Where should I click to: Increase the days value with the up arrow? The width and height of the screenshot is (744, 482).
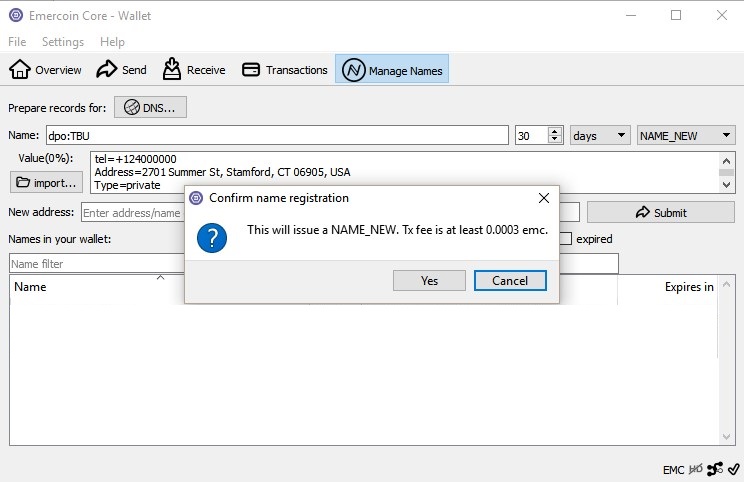pos(554,131)
